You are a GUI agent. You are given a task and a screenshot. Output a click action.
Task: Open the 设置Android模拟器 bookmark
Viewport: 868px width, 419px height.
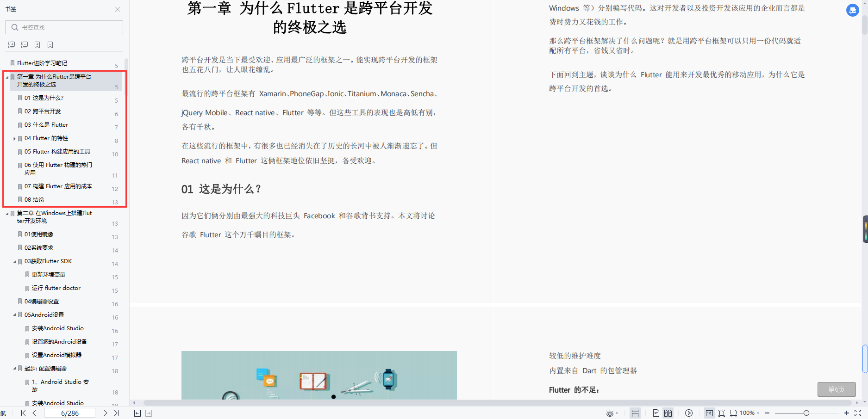(x=56, y=355)
